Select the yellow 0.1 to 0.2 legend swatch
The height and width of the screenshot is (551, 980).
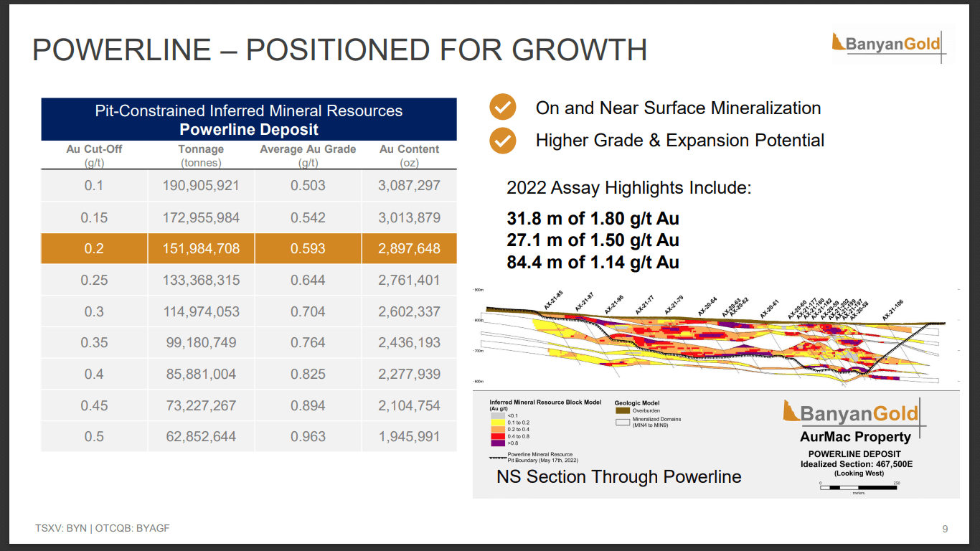click(496, 423)
